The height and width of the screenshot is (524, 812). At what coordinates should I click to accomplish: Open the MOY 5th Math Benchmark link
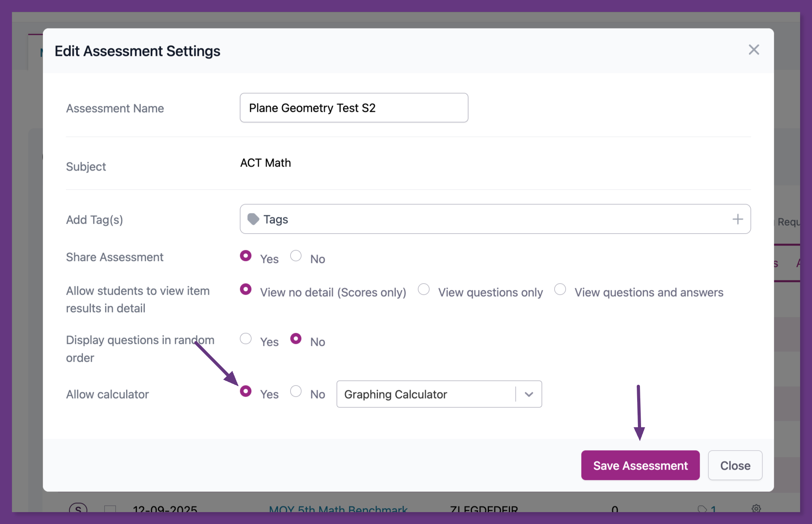338,509
